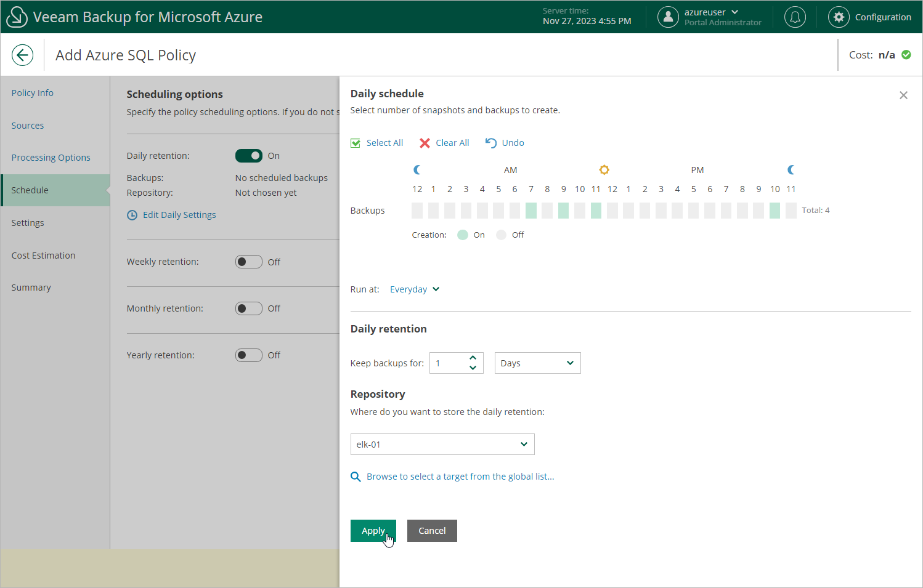The image size is (923, 588).
Task: Click the magnifier icon beside Browse link
Action: 356,477
